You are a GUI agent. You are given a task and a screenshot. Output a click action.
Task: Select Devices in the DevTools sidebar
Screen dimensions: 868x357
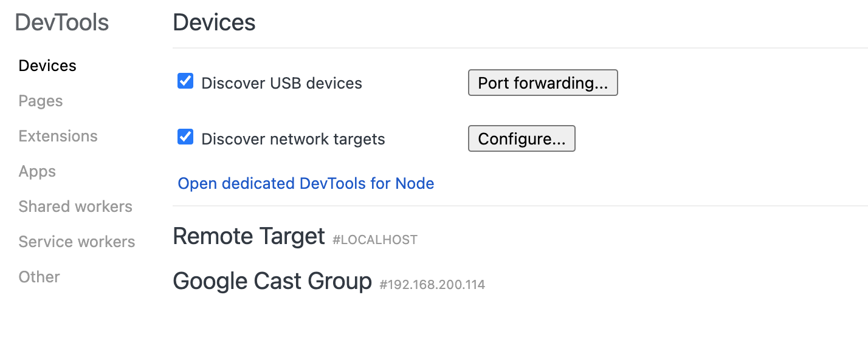(47, 66)
